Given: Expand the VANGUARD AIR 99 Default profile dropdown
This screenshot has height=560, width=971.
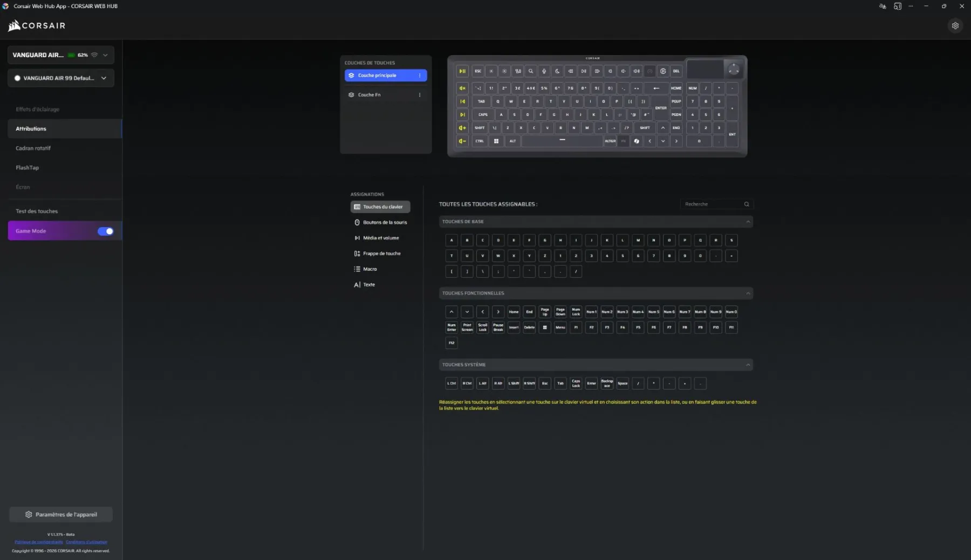Looking at the screenshot, I should click(104, 78).
